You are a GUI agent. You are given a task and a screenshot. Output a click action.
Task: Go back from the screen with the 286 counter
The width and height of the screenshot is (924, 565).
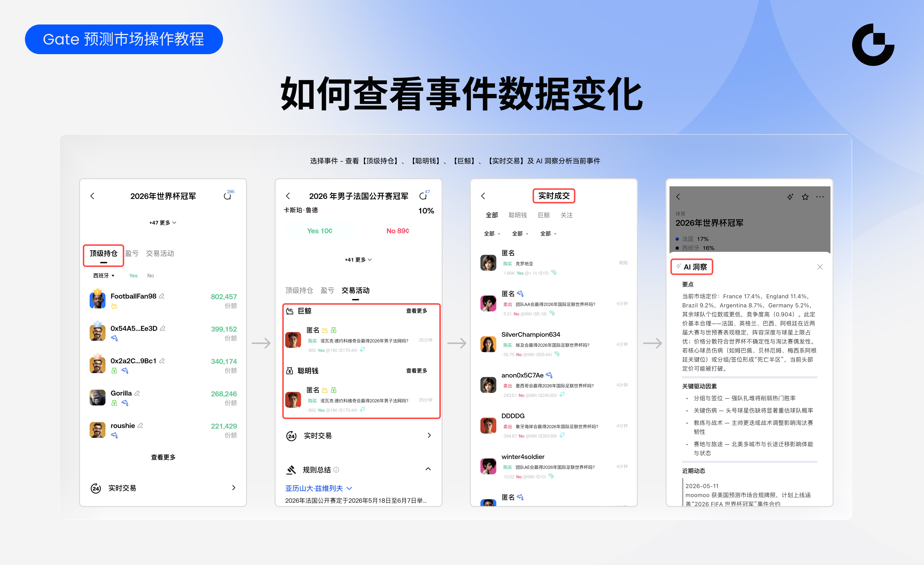point(92,196)
